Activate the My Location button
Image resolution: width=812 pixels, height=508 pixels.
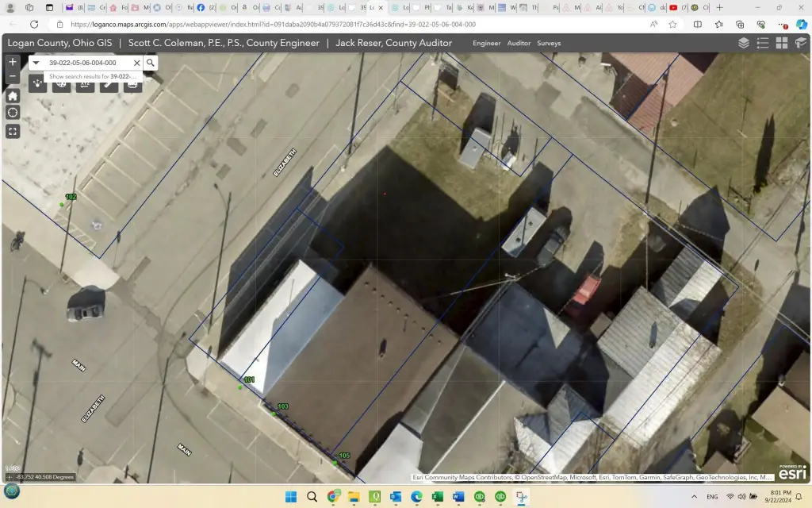pos(13,113)
